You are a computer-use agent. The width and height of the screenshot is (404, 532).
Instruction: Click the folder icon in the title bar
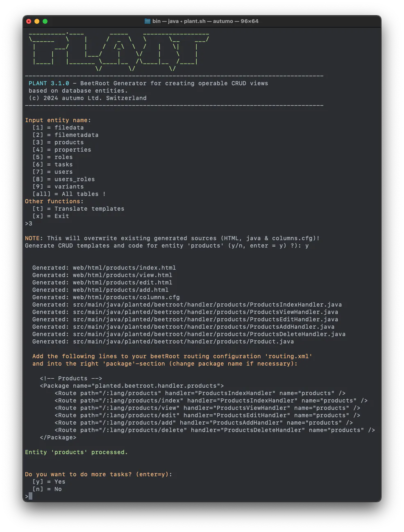click(148, 21)
